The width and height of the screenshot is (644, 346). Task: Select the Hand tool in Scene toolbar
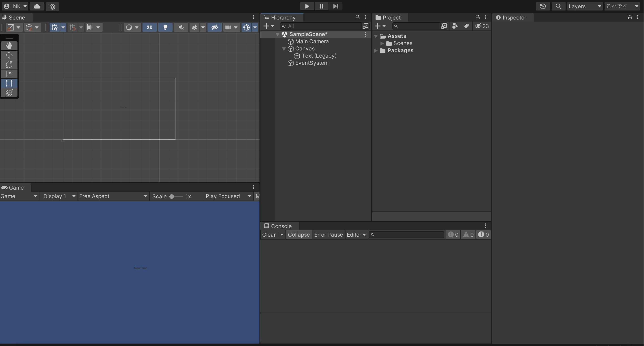click(x=9, y=45)
